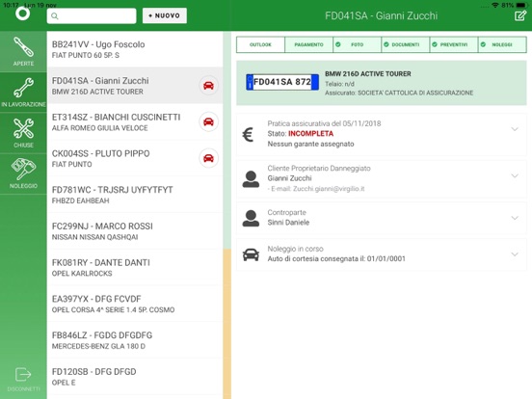Click the Wi-Fi icon in status bar
The width and height of the screenshot is (532, 399).
[x=495, y=5]
